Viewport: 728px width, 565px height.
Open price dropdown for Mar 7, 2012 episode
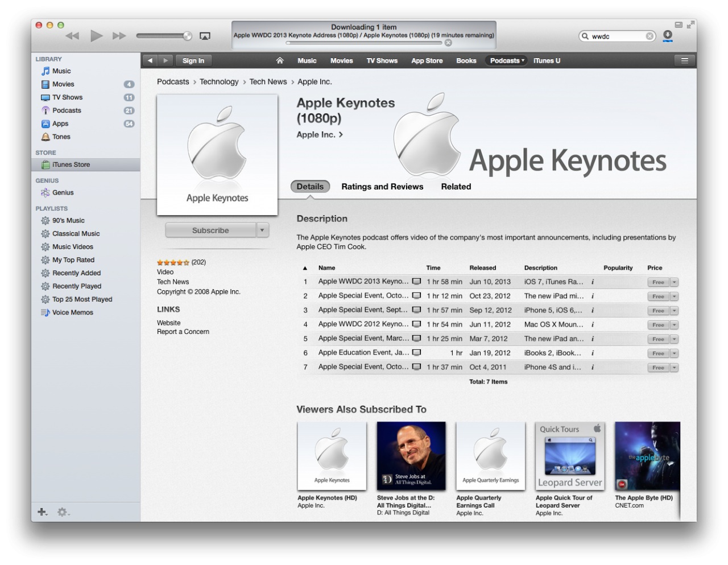[x=675, y=339]
